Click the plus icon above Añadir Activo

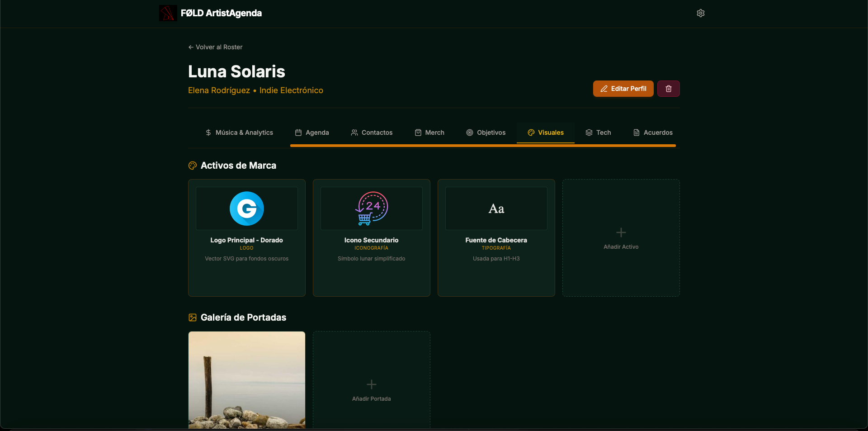tap(621, 232)
